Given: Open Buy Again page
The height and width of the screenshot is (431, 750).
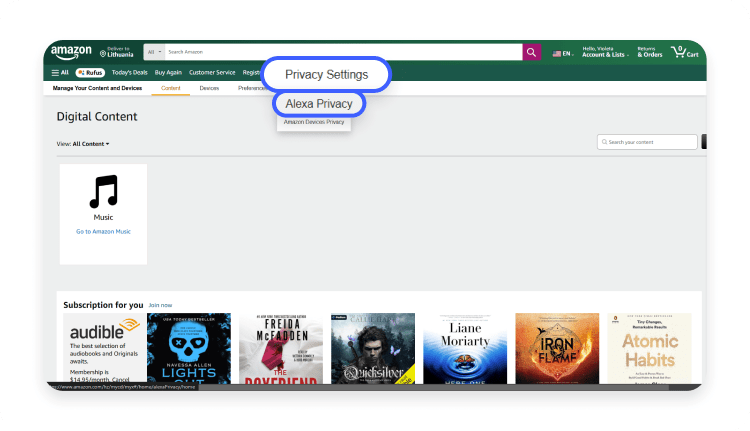Looking at the screenshot, I should (168, 73).
